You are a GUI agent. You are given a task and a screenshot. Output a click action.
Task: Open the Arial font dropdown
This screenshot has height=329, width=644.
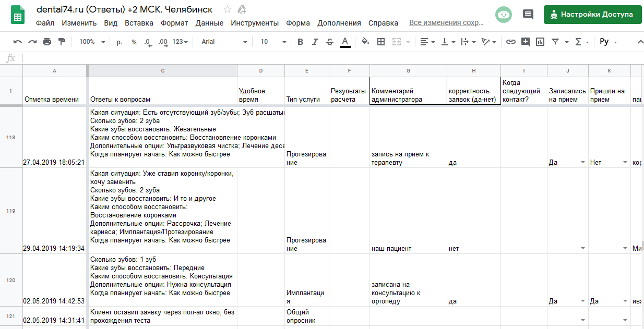[224, 42]
